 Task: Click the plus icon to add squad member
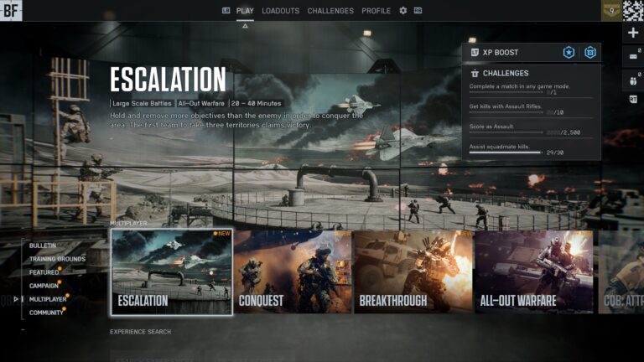point(633,33)
